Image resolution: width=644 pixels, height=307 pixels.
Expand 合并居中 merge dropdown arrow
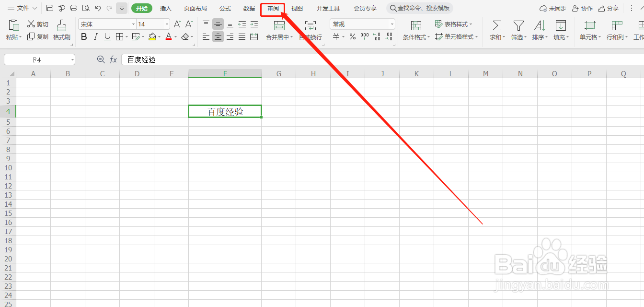click(291, 37)
